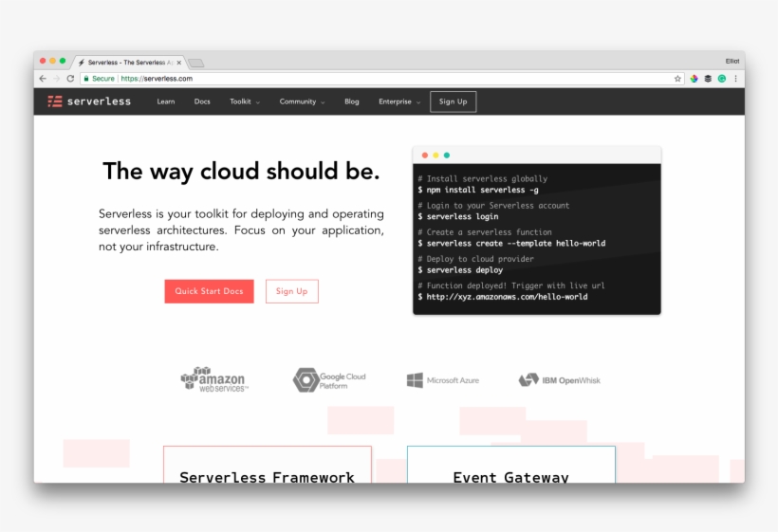Open the Docs nav item
This screenshot has width=778, height=532.
pos(202,101)
